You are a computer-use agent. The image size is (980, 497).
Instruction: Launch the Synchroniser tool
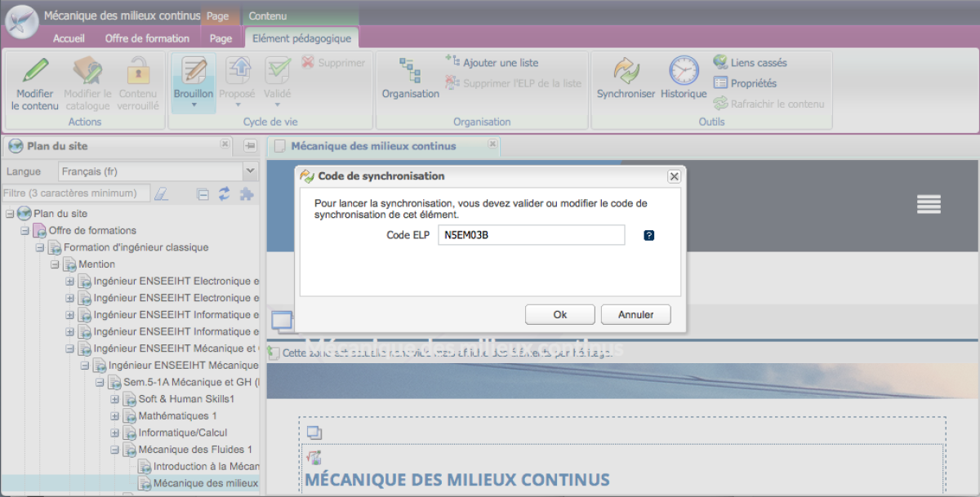tap(626, 78)
